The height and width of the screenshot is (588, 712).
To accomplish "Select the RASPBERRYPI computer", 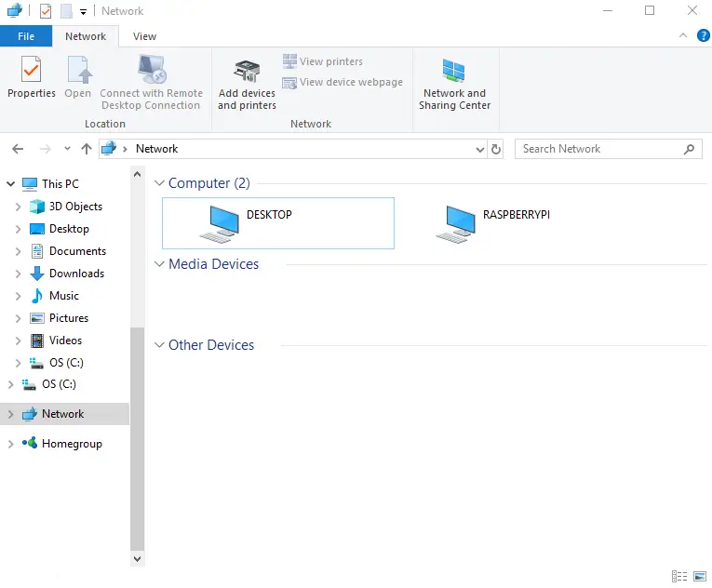I will [492, 223].
